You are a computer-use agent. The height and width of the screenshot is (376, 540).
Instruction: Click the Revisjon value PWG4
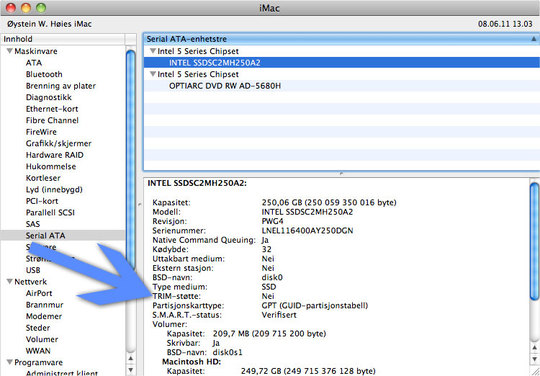[x=272, y=221]
